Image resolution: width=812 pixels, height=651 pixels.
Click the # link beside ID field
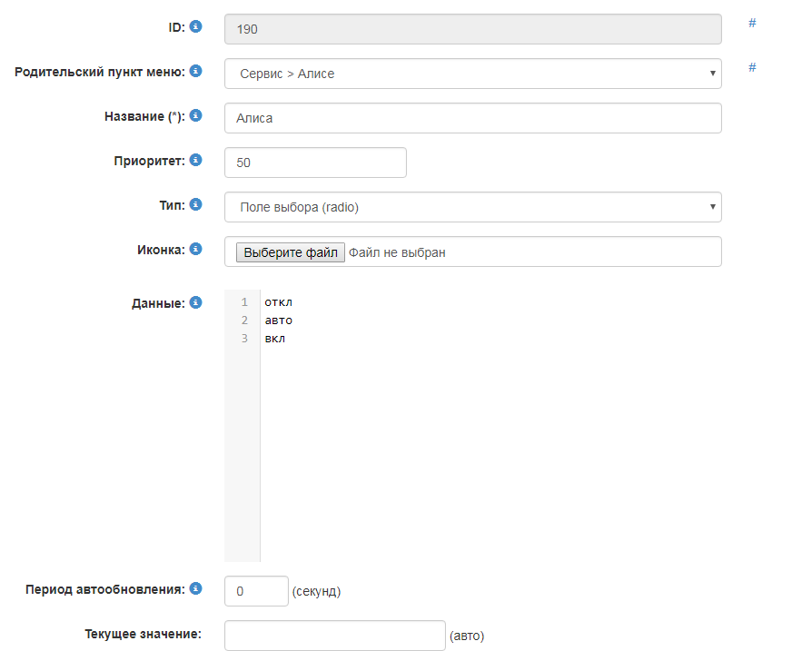pyautogui.click(x=752, y=24)
